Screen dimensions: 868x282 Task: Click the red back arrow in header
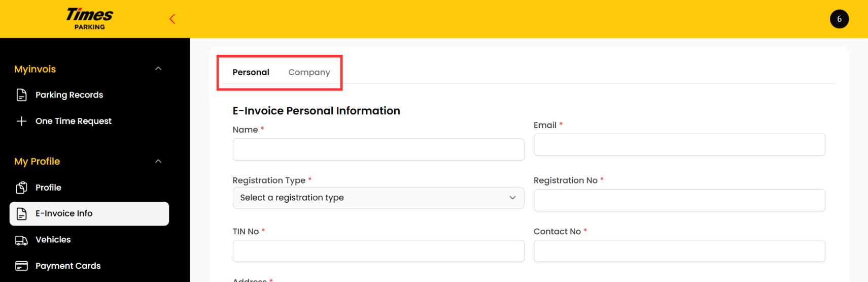172,19
